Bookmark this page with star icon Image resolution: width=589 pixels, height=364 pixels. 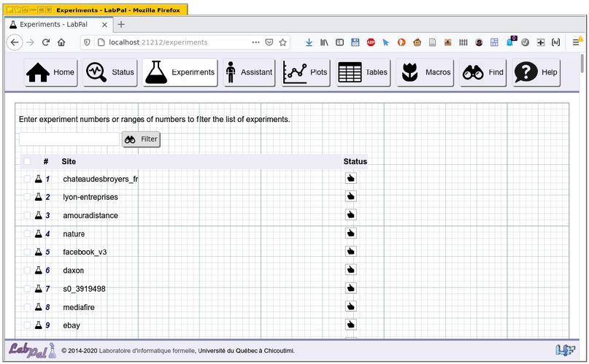click(x=283, y=42)
